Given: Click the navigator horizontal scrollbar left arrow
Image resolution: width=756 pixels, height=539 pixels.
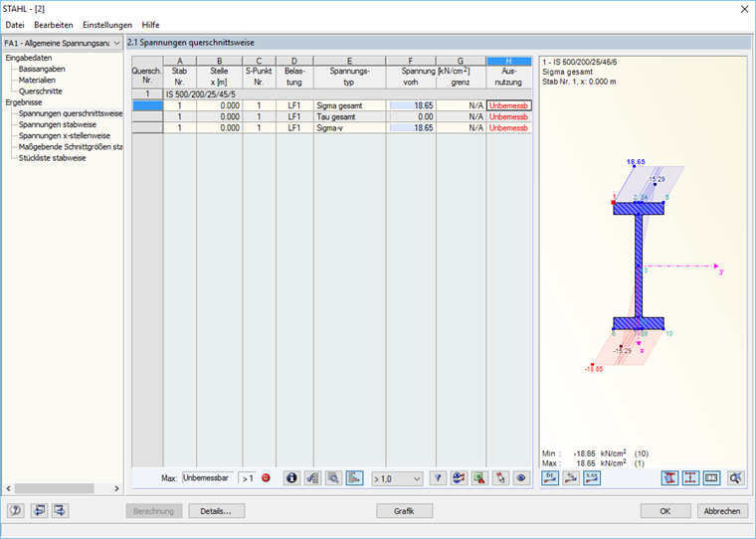Looking at the screenshot, I should (x=8, y=488).
